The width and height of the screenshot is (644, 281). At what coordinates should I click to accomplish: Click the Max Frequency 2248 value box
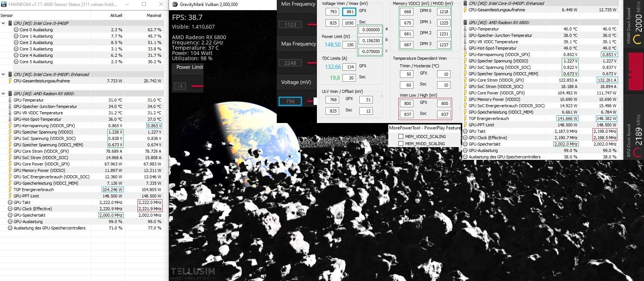point(290,63)
